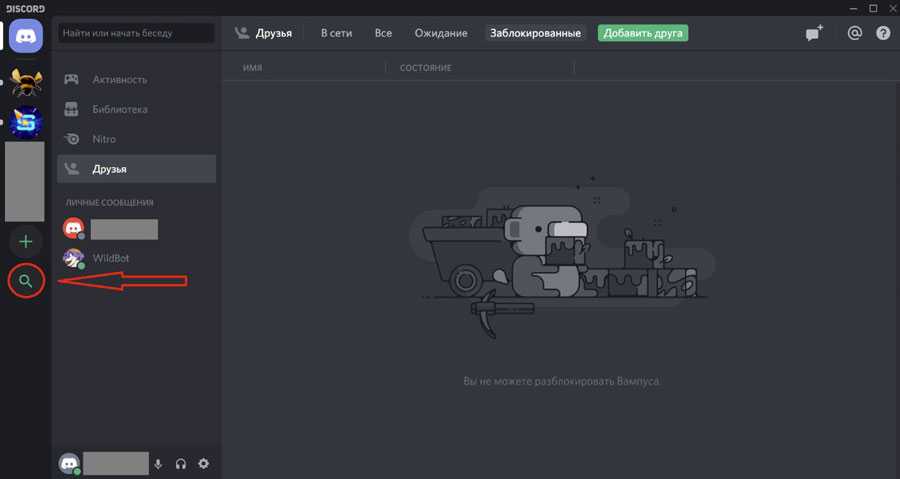The width and height of the screenshot is (900, 479).
Task: Switch to the В сети tab
Action: point(336,33)
